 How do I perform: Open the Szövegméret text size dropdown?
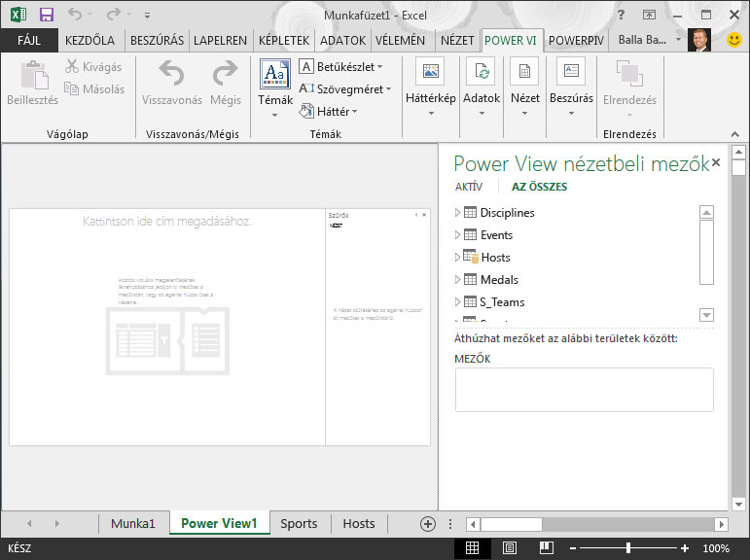345,88
